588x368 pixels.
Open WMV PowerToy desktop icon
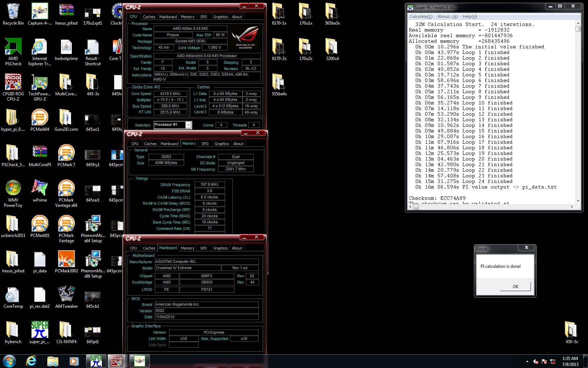[13, 193]
